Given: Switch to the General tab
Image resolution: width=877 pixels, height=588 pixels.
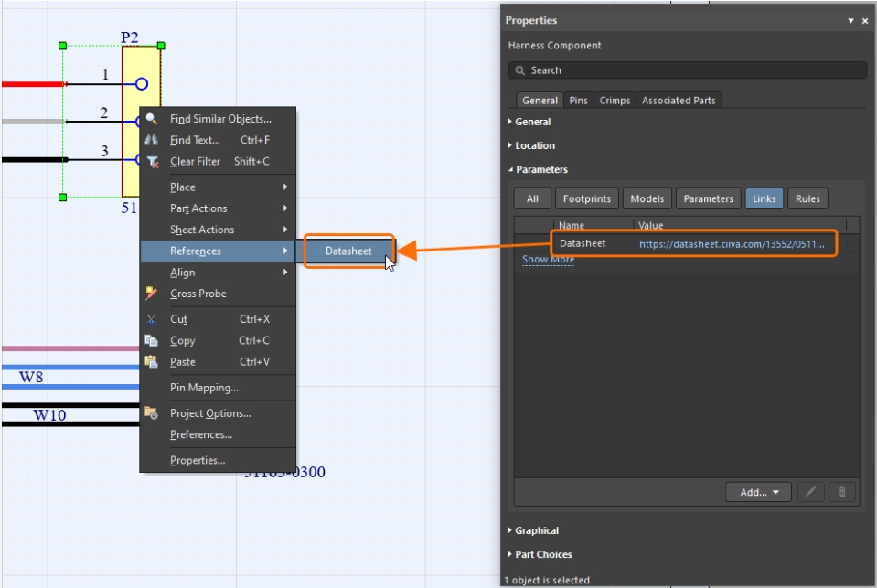Looking at the screenshot, I should click(x=540, y=101).
